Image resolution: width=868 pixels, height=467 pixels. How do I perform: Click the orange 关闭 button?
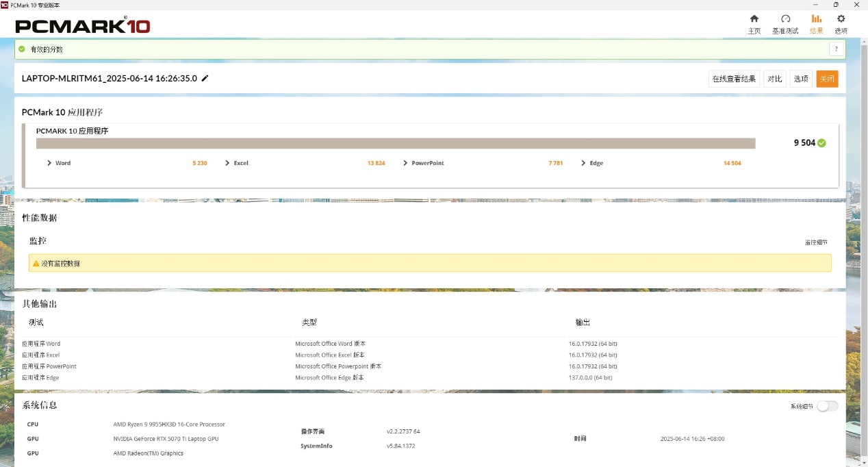click(x=827, y=79)
